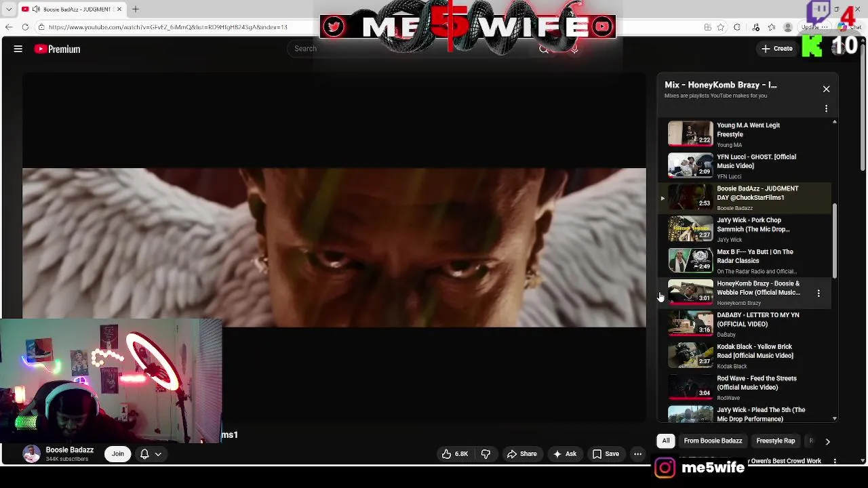Play Young M.A Went Legit Freestyle
This screenshot has width=868, height=488.
[x=745, y=134]
